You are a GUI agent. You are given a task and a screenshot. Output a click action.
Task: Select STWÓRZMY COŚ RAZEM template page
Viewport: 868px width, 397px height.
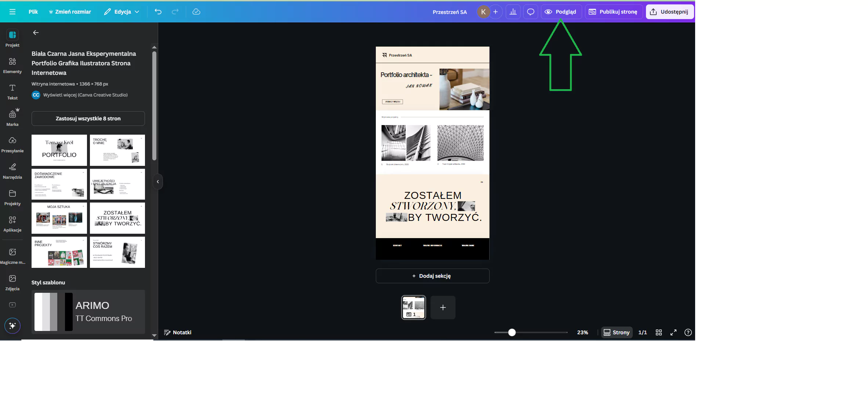tap(117, 252)
